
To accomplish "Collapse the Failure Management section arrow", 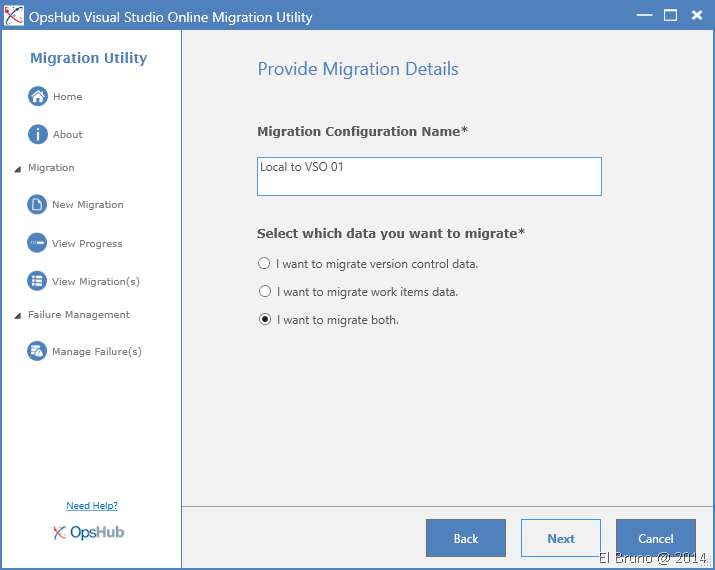I will point(17,316).
